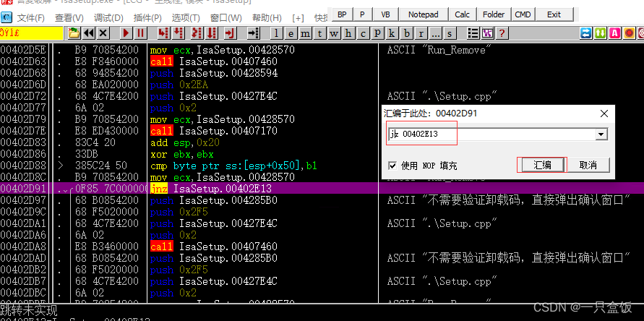Click the Trace Into toolbar icon
Viewport: 644px width, 321px height.
(x=197, y=33)
